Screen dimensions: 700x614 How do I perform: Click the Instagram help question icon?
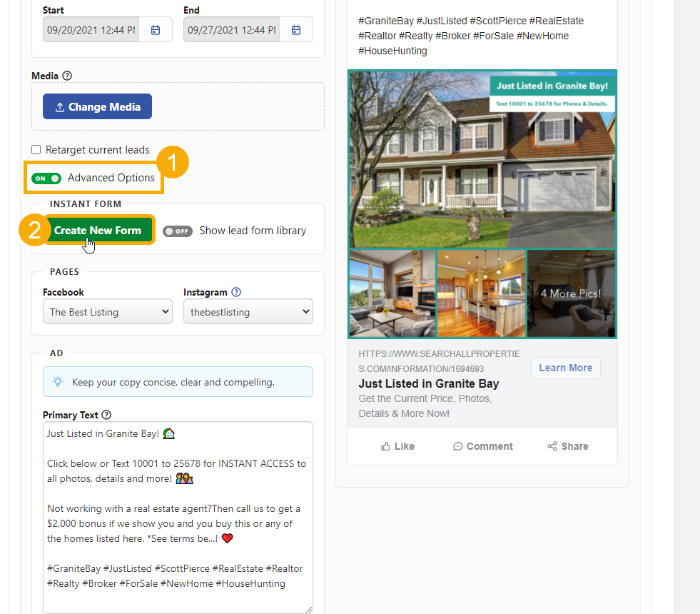coord(237,292)
